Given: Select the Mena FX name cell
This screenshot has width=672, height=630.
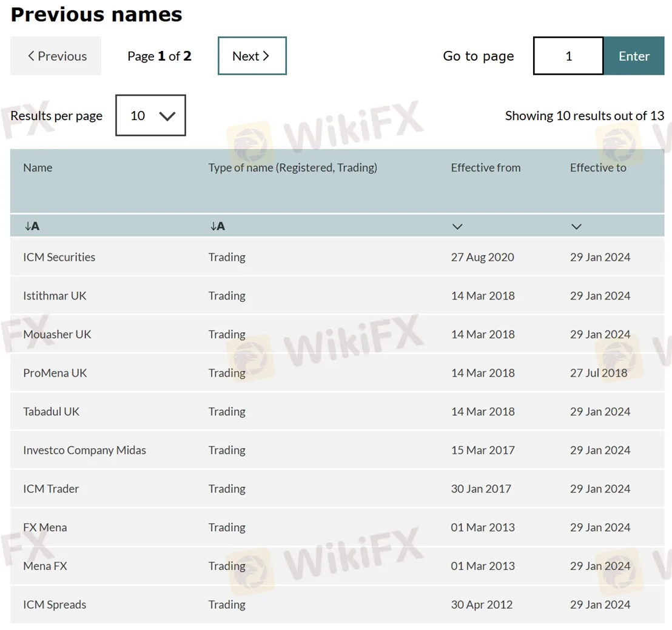Looking at the screenshot, I should coord(45,566).
